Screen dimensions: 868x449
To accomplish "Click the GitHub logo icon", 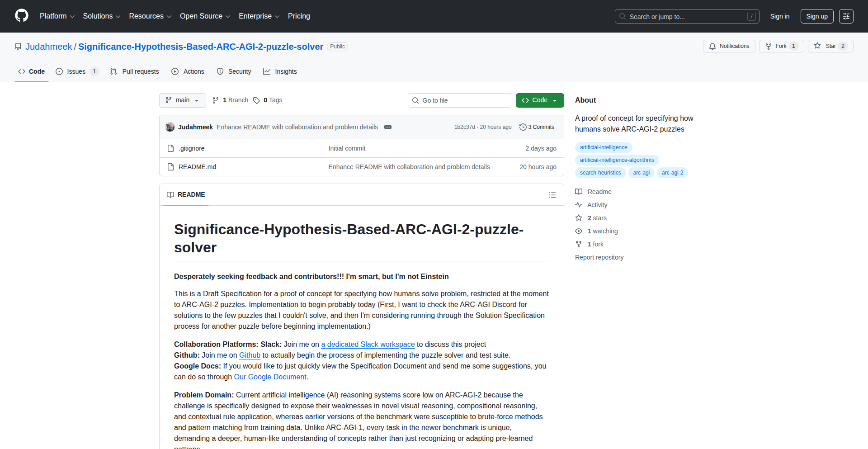I will point(22,16).
